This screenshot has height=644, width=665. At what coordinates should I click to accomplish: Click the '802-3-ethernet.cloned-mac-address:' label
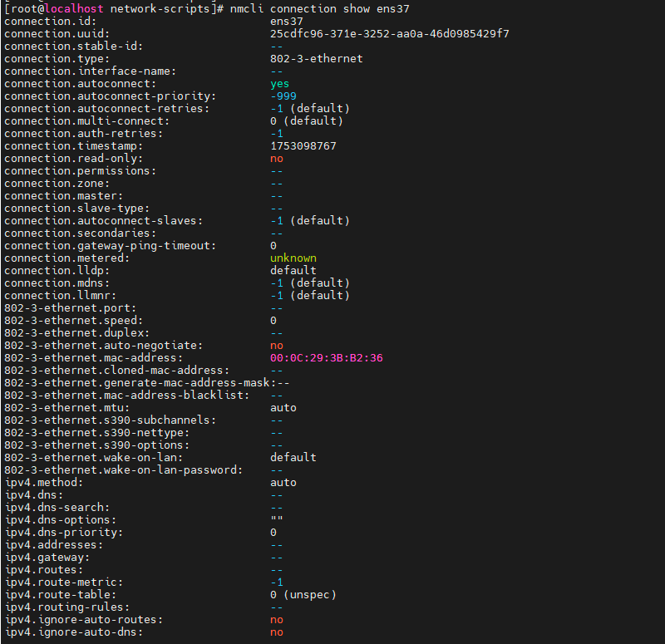116,371
